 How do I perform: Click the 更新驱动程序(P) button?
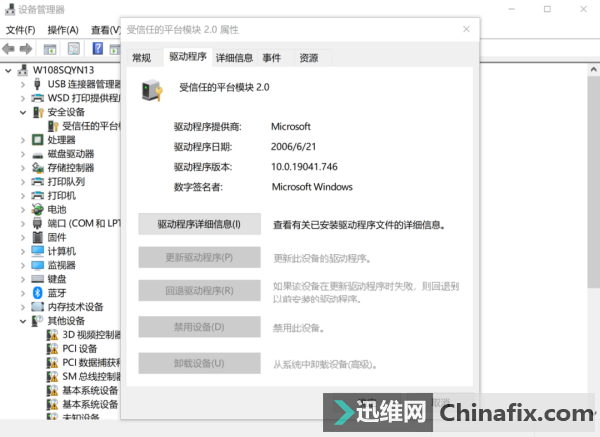(x=199, y=257)
